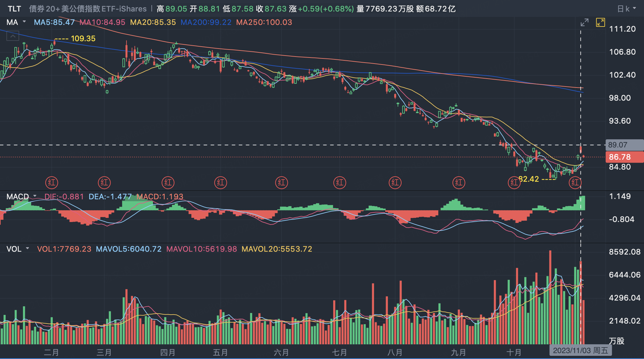The width and height of the screenshot is (644, 359).
Task: Click the MA5:85.47 legend value
Action: [54, 22]
